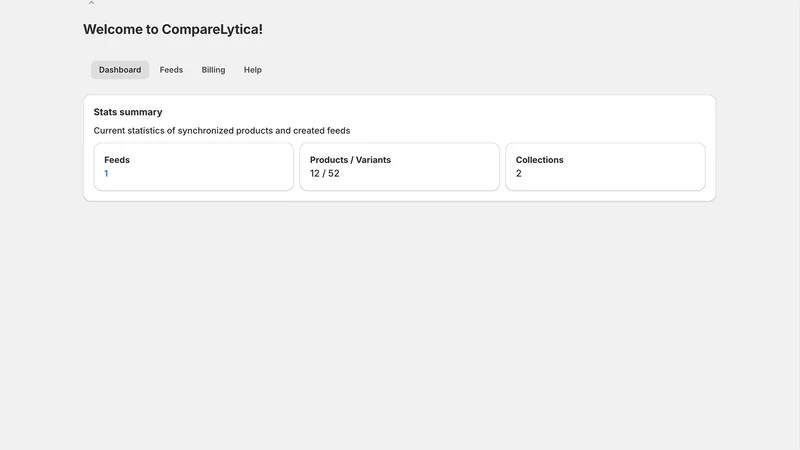This screenshot has height=450, width=800.
Task: Click the collapse chevron above the title
Action: tap(91, 3)
